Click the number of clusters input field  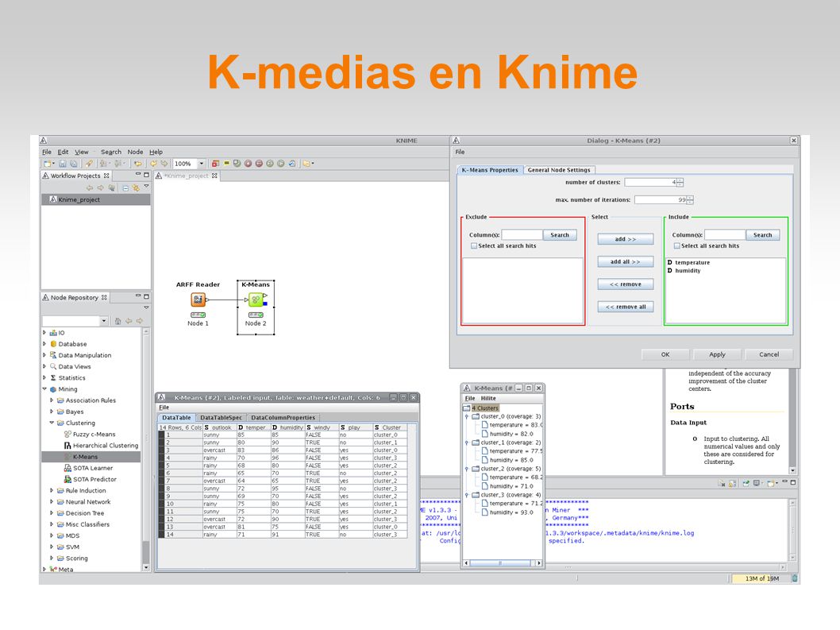[x=650, y=182]
